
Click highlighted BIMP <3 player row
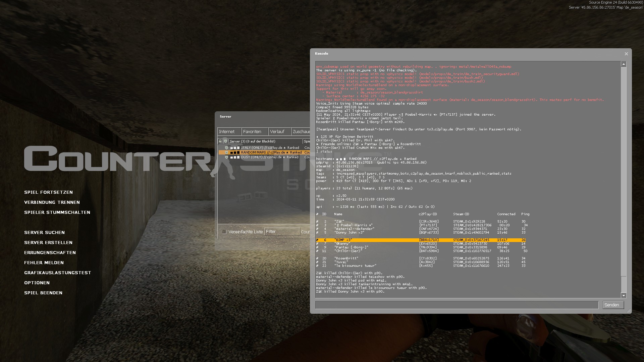point(421,240)
